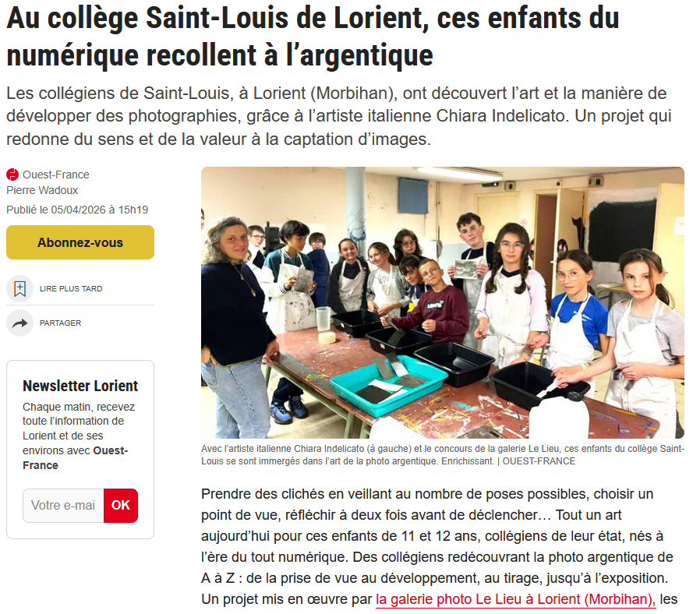
Task: Click the publication date 05/04/2026
Action: point(78,210)
